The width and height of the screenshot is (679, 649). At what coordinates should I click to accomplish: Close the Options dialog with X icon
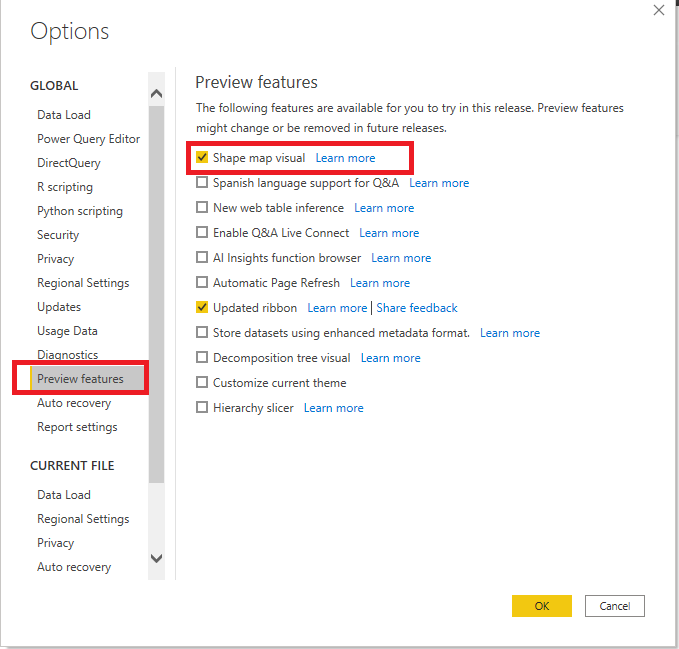(659, 10)
